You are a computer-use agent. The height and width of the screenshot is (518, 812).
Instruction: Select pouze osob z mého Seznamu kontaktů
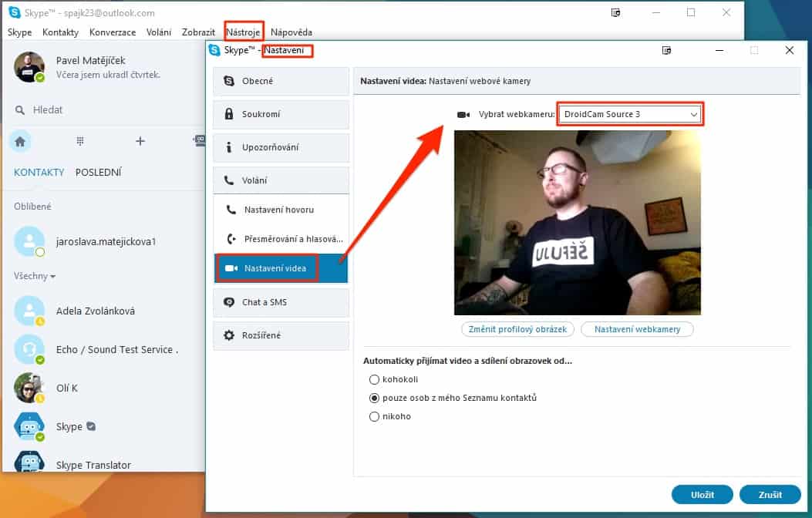point(375,398)
